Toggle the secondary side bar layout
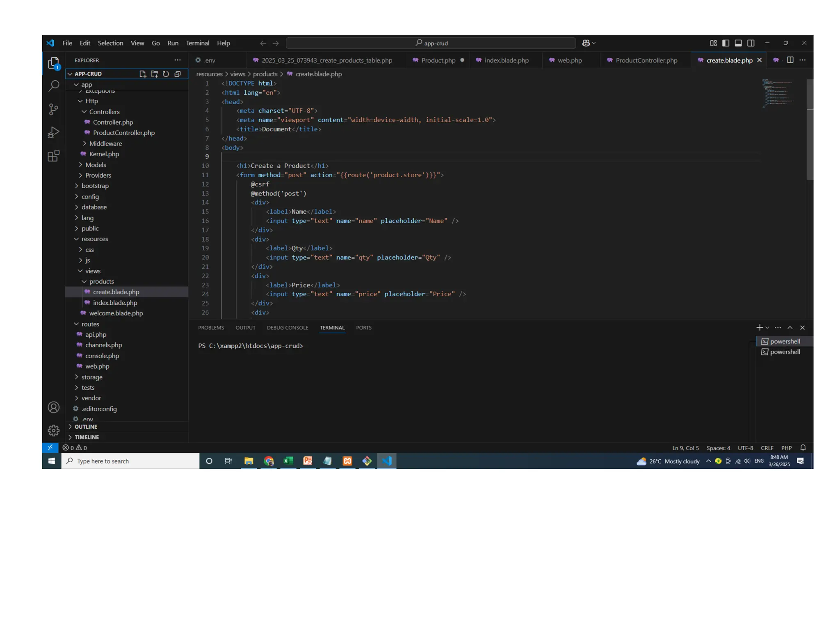Image resolution: width=840 pixels, height=630 pixels. [x=751, y=43]
